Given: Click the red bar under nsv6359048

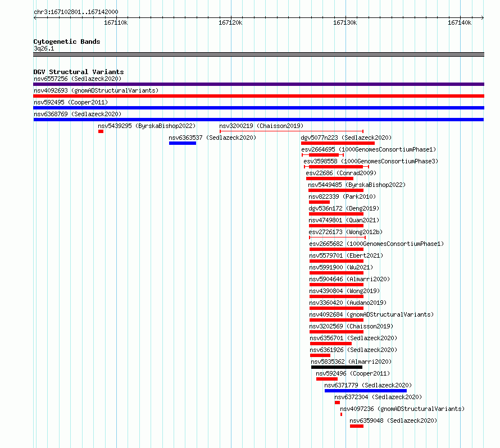Looking at the screenshot, I should point(357,426).
